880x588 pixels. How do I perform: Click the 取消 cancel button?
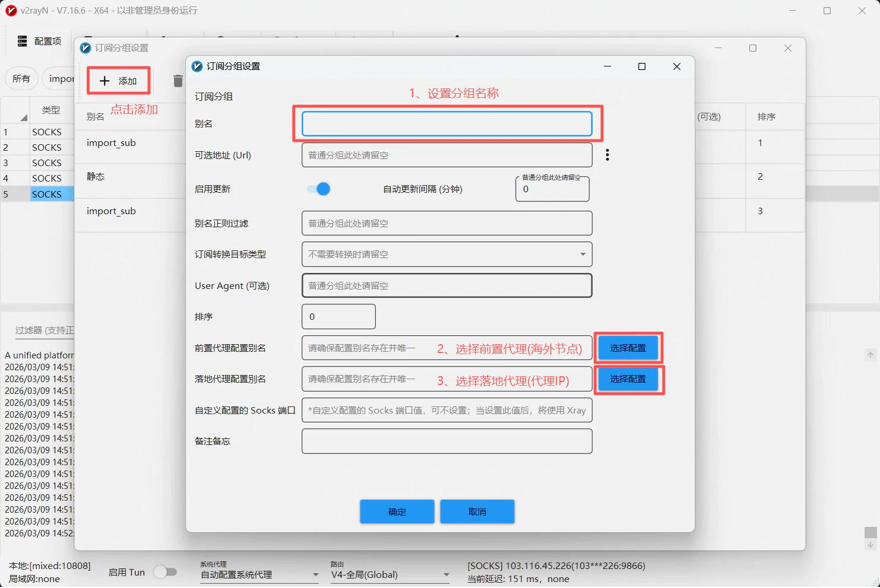point(477,511)
